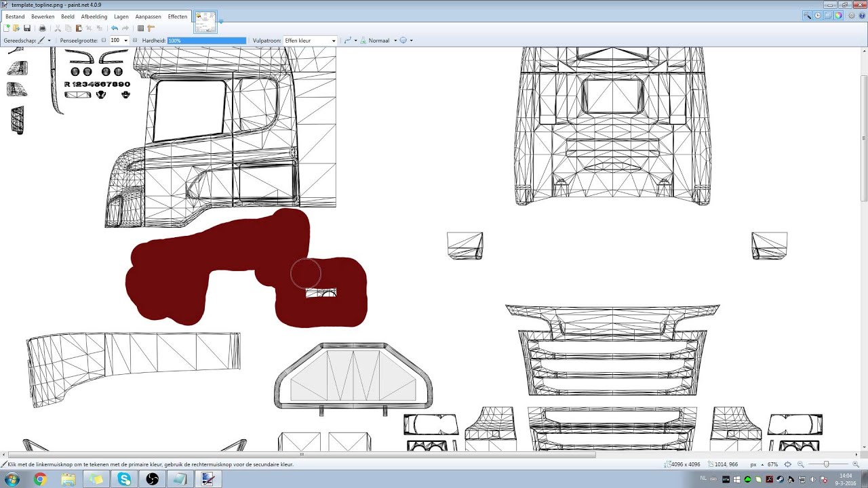Open the Bestand menu
This screenshot has width=868, height=488.
15,16
